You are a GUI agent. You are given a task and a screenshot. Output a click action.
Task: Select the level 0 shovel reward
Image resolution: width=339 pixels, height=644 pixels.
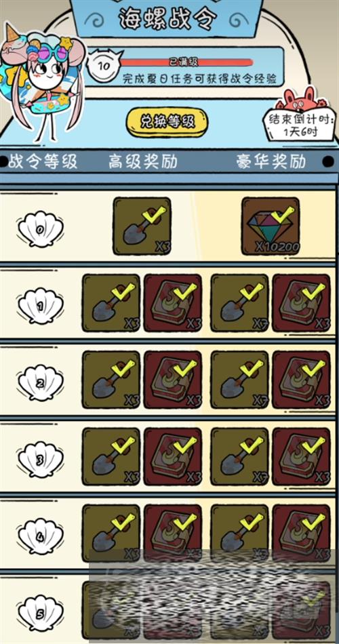coord(142,226)
